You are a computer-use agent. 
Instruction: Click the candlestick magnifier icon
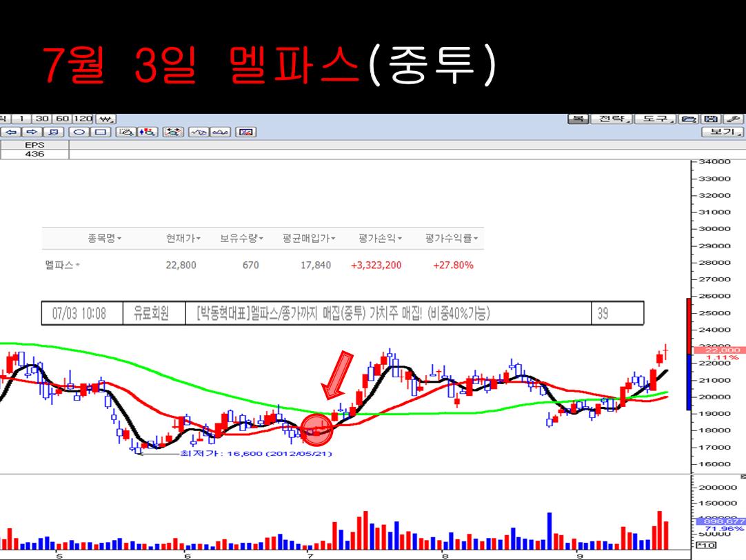148,132
